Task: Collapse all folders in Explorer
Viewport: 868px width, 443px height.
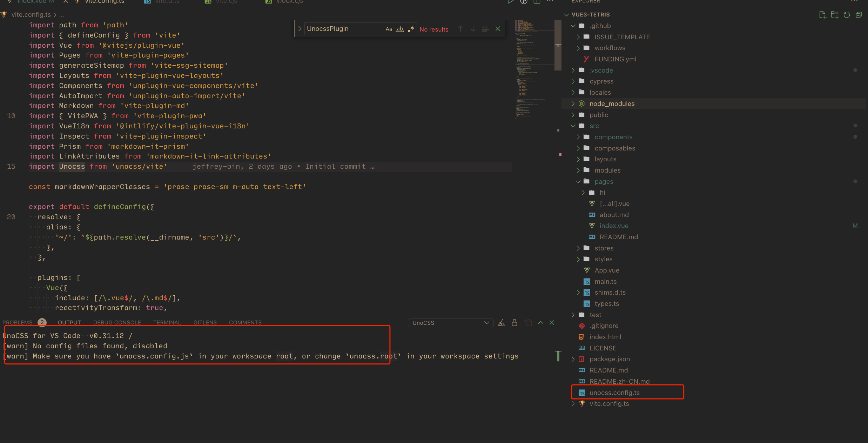Action: pyautogui.click(x=859, y=15)
